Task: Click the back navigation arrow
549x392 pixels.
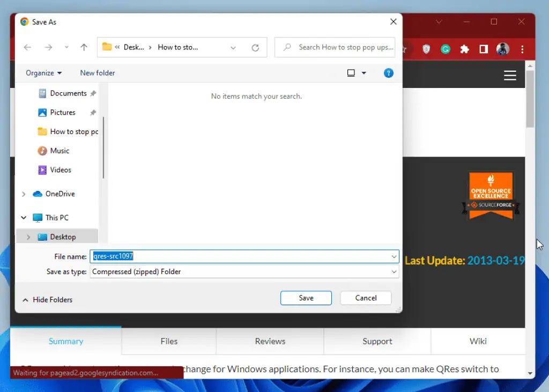Action: (27, 47)
